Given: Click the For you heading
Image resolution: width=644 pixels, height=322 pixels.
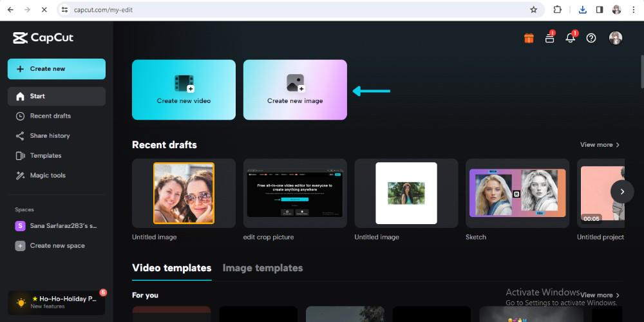Looking at the screenshot, I should (145, 295).
